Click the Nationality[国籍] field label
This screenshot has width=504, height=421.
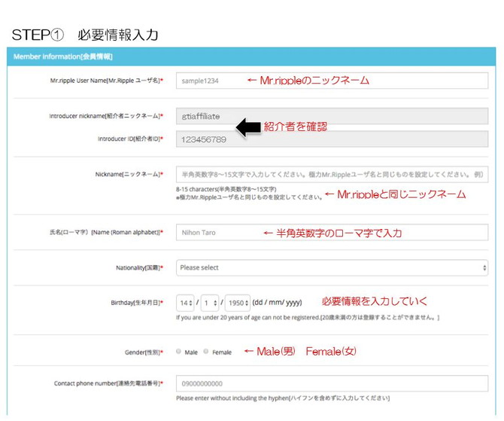click(138, 267)
